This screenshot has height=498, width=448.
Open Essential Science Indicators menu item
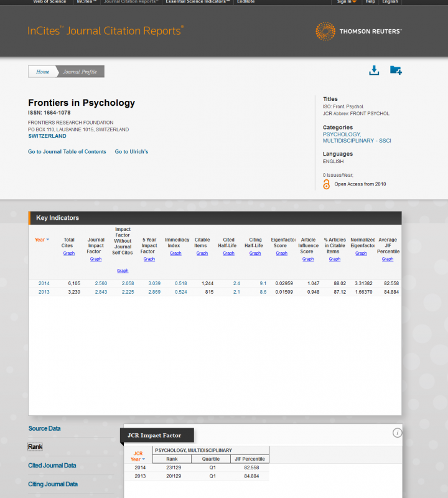(x=197, y=2)
